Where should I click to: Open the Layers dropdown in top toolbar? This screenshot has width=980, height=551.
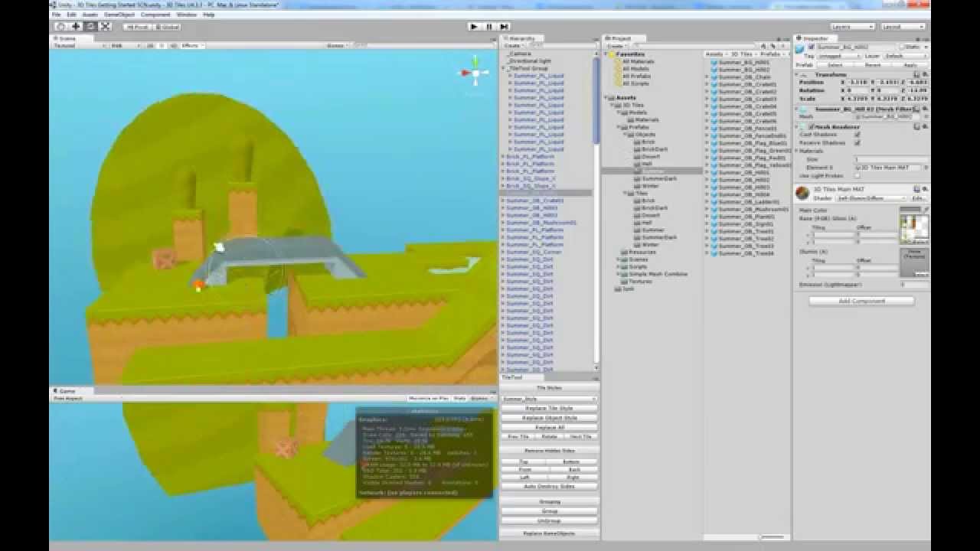pyautogui.click(x=851, y=27)
